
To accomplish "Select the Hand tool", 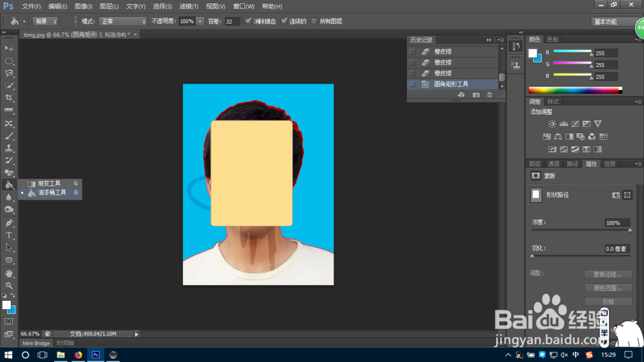I will [x=9, y=273].
